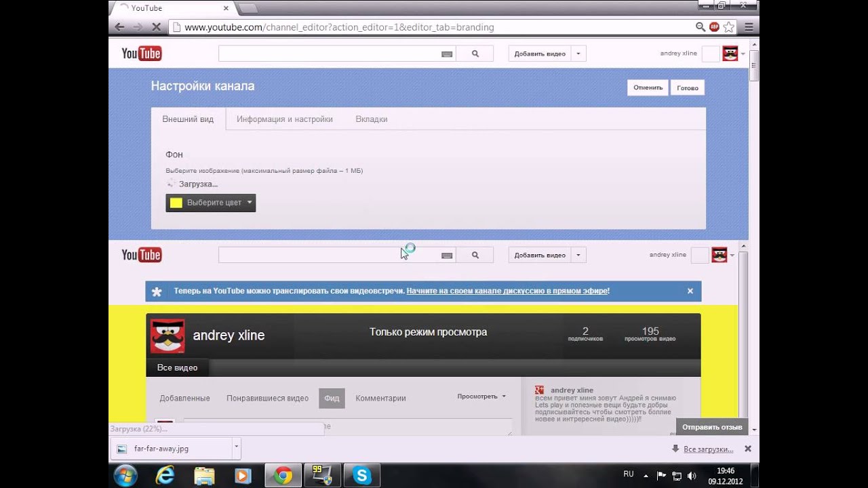Viewport: 868px width, 488px height.
Task: Open the Просмотреть dropdown
Action: point(481,396)
